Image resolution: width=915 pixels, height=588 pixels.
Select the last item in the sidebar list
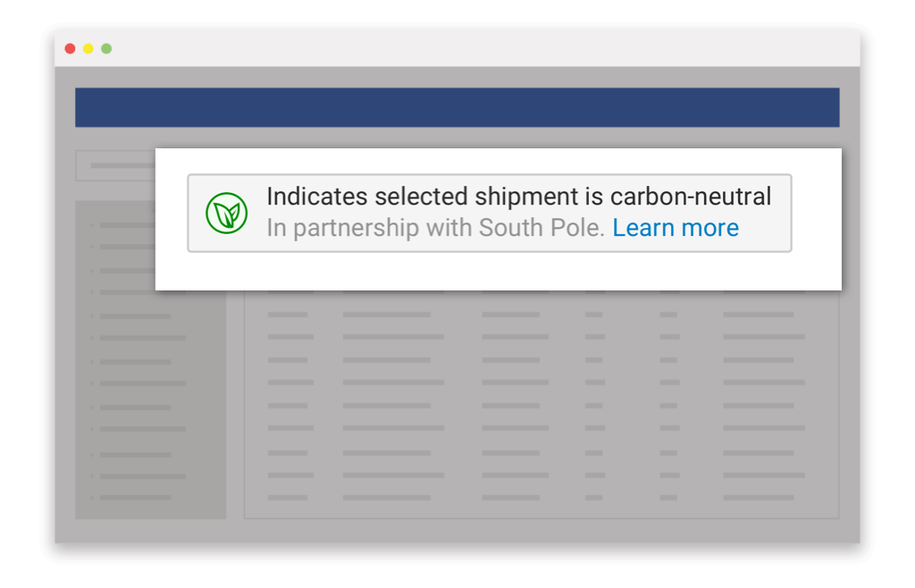click(x=135, y=498)
